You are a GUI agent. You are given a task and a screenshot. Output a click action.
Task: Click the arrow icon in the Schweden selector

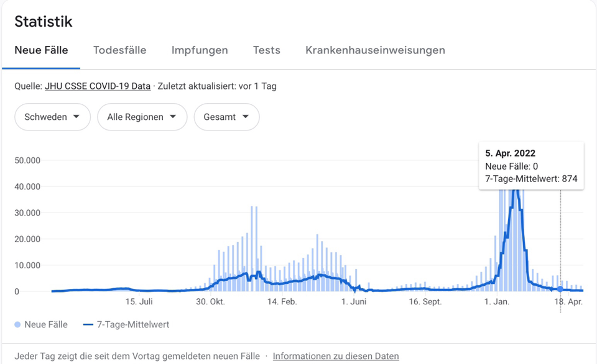(76, 116)
